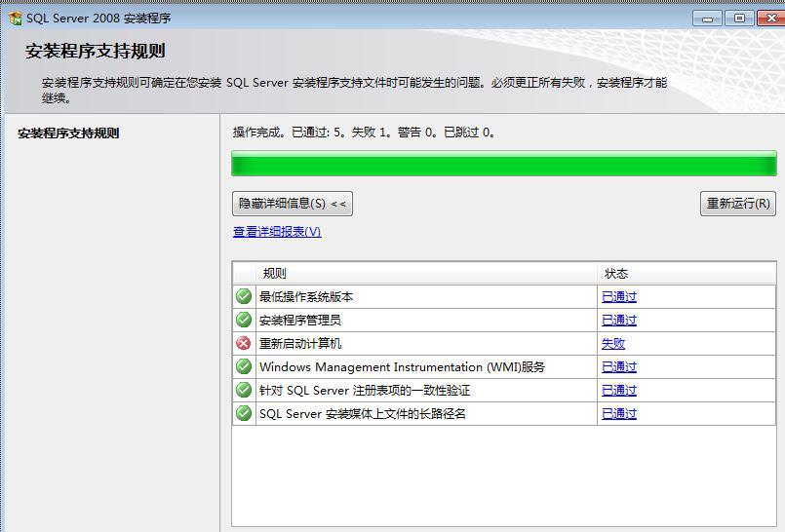Click the green progress bar
The image size is (785, 532).
504,164
